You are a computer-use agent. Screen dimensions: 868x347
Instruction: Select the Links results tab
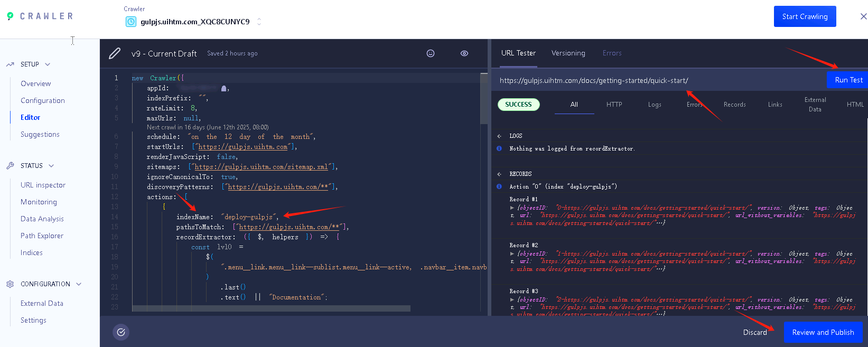[x=775, y=105]
